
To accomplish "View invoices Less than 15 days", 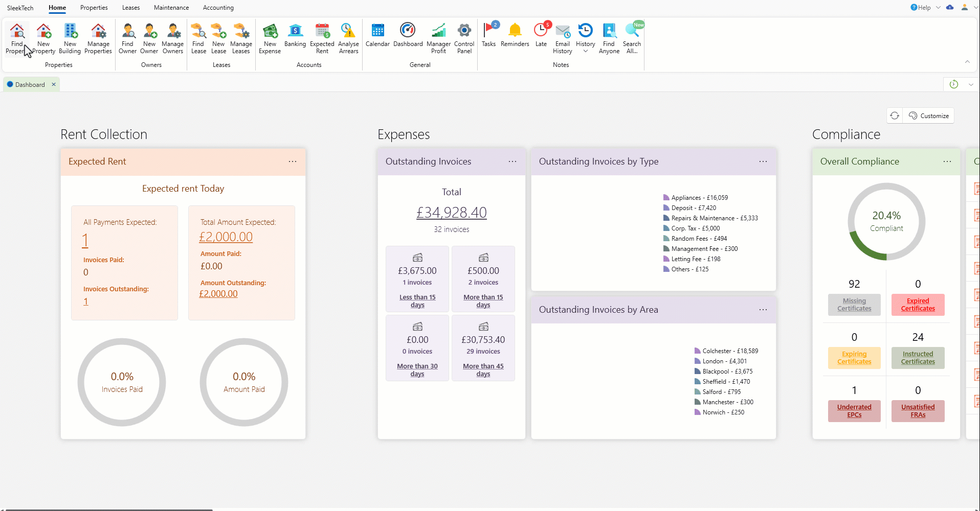I will click(x=417, y=301).
